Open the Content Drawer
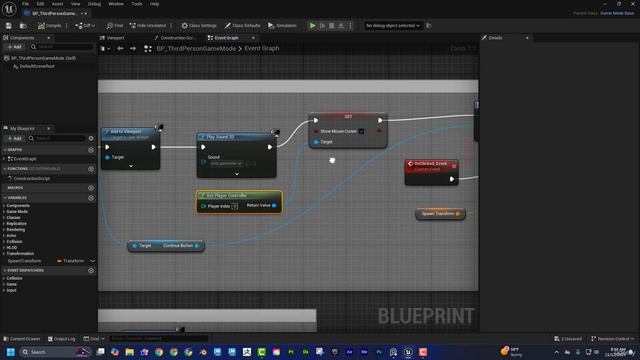640x360 pixels. [22, 339]
